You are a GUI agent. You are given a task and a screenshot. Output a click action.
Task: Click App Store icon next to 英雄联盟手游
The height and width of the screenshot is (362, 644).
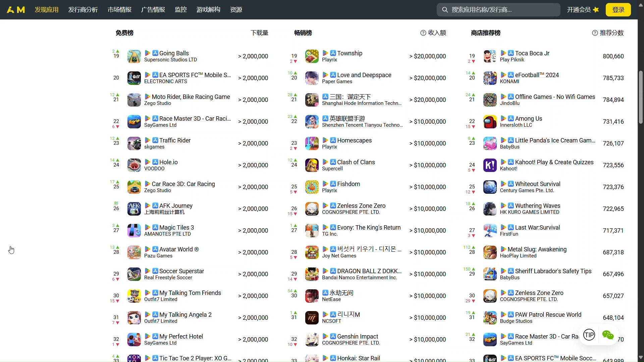325,118
